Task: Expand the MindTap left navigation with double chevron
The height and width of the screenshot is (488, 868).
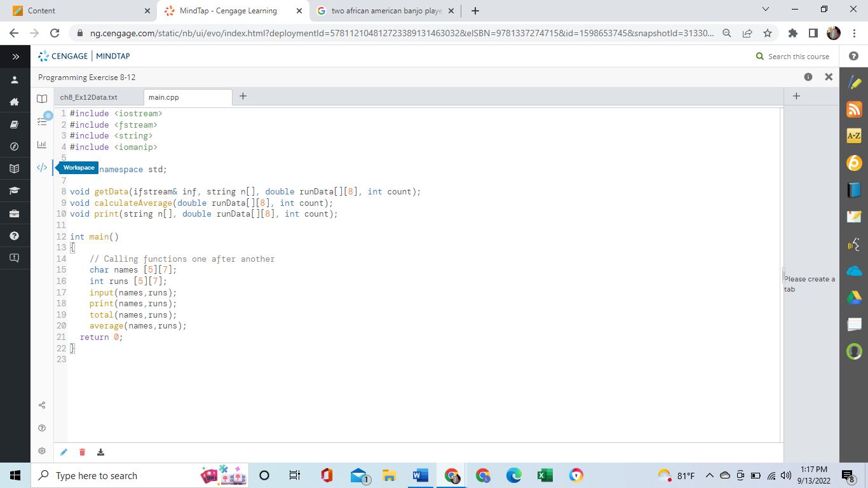Action: click(x=15, y=56)
